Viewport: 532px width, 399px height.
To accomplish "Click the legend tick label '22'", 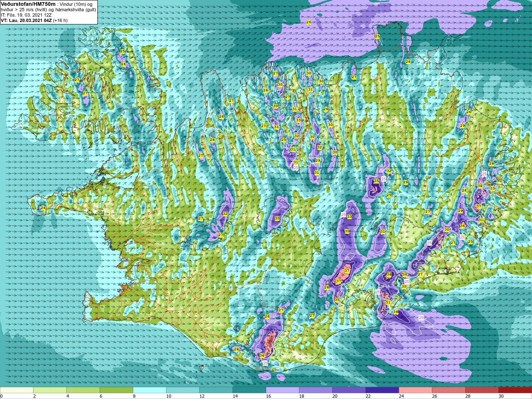I will click(368, 396).
